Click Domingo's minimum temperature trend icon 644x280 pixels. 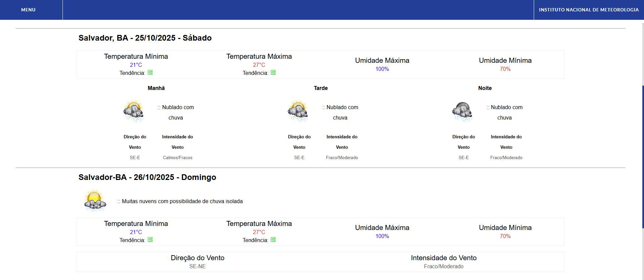pyautogui.click(x=150, y=240)
